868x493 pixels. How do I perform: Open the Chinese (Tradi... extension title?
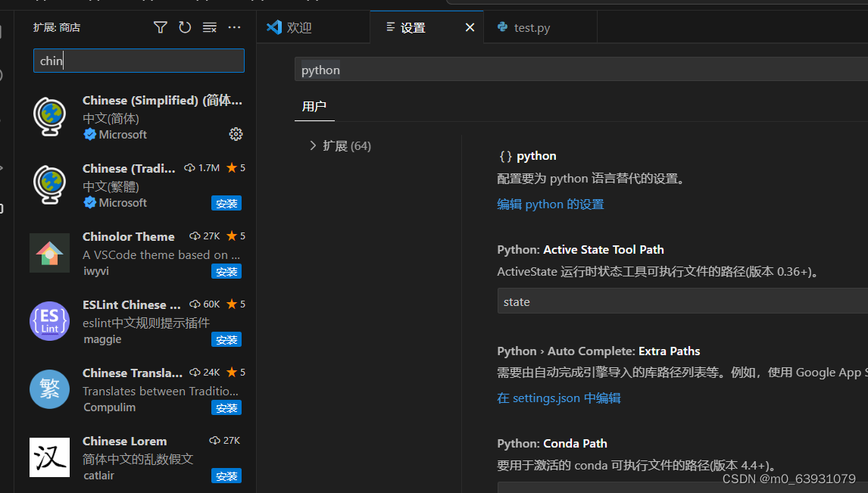[x=129, y=168]
